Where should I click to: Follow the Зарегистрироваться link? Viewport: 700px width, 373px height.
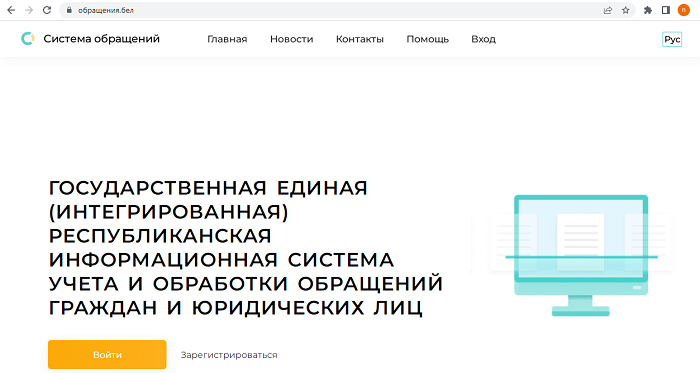(229, 355)
